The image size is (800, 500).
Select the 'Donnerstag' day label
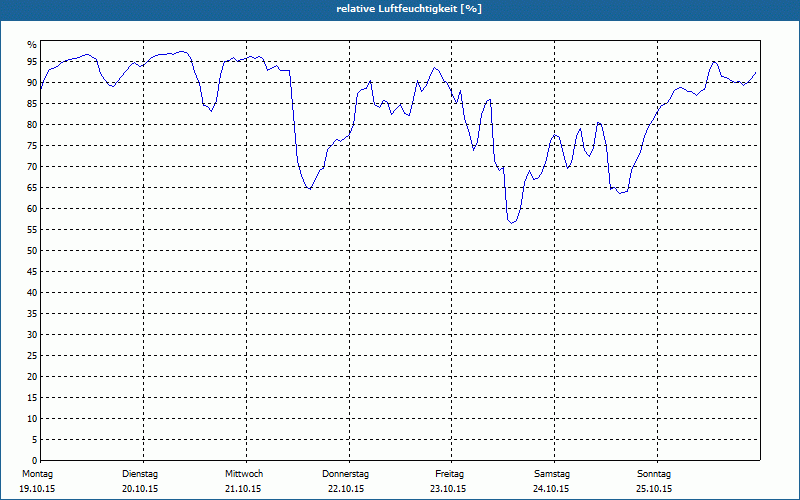pyautogui.click(x=345, y=474)
